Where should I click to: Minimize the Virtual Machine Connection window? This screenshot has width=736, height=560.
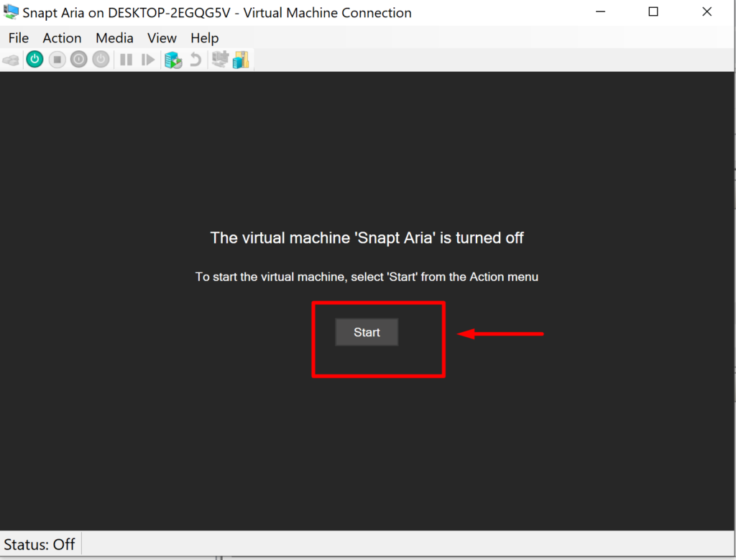pos(600,12)
